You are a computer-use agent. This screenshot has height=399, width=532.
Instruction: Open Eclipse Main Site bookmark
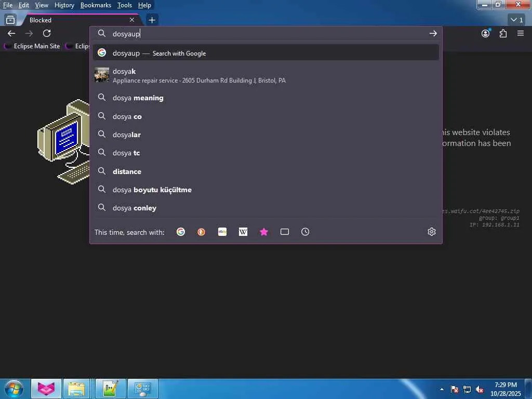32,46
